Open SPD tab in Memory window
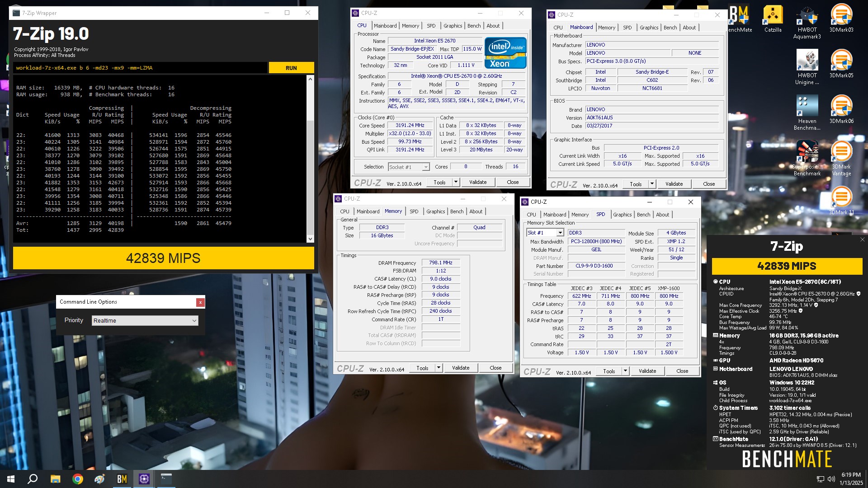 click(414, 211)
